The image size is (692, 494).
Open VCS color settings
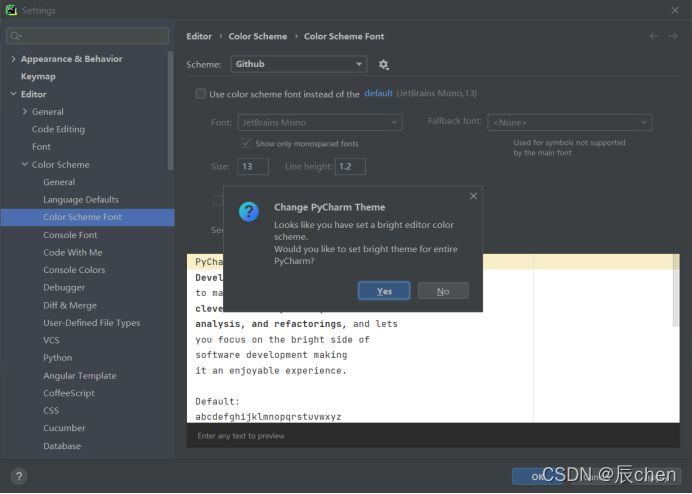[51, 340]
